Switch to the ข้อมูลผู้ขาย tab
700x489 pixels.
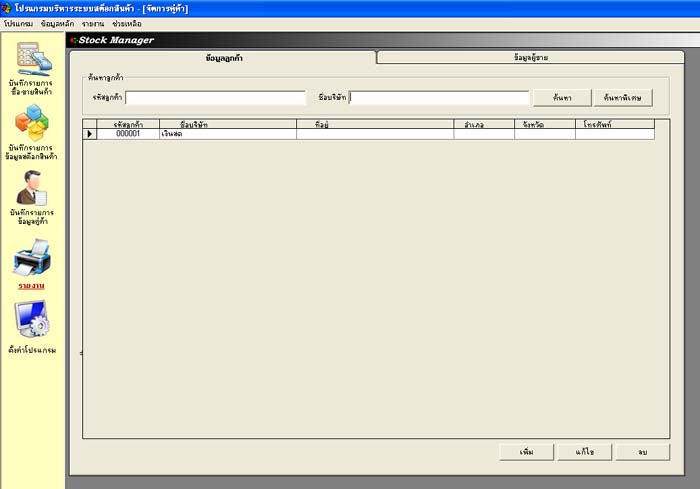click(530, 58)
